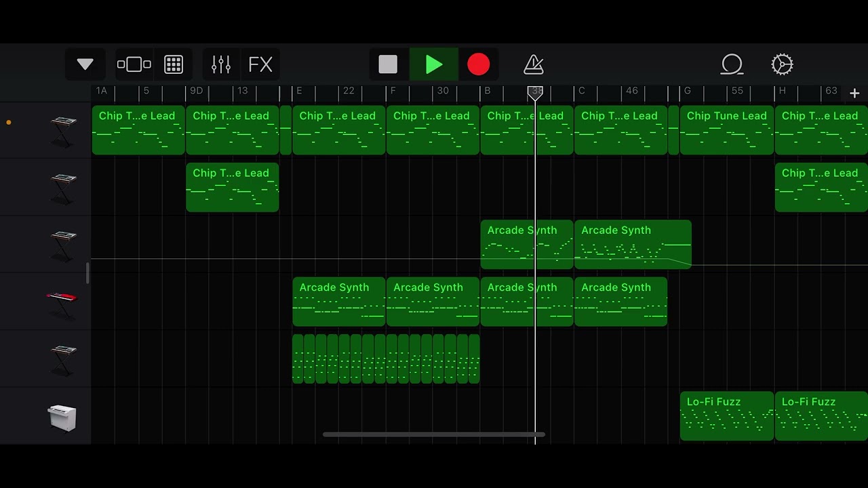
Task: Tap bar 5 on the ruler
Action: point(146,91)
